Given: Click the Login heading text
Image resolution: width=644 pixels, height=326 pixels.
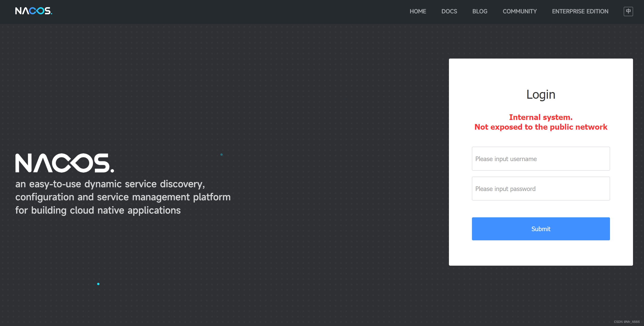Looking at the screenshot, I should click(540, 94).
